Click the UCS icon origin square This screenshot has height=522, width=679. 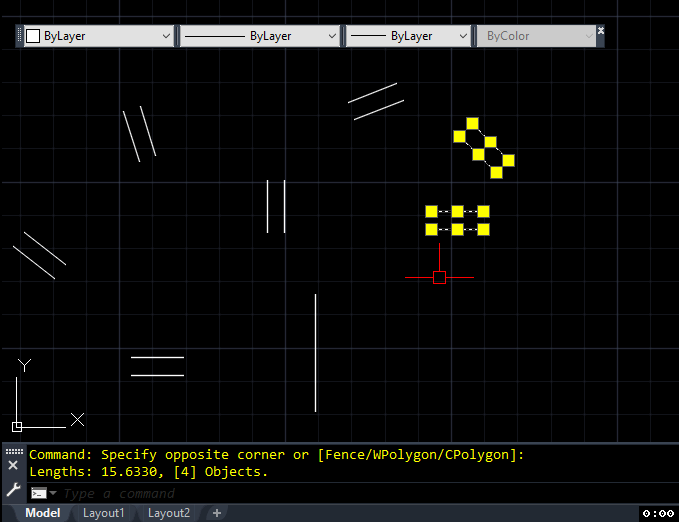click(17, 427)
